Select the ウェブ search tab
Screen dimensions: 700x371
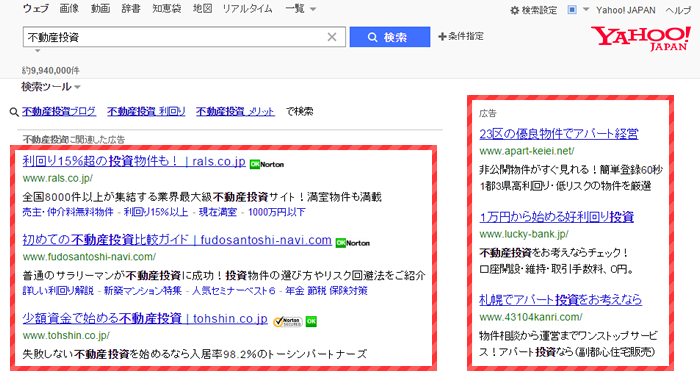tap(36, 8)
